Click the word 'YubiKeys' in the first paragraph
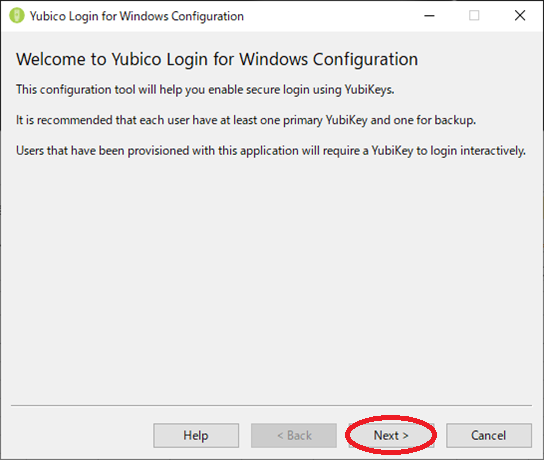The image size is (544, 460). pyautogui.click(x=369, y=90)
